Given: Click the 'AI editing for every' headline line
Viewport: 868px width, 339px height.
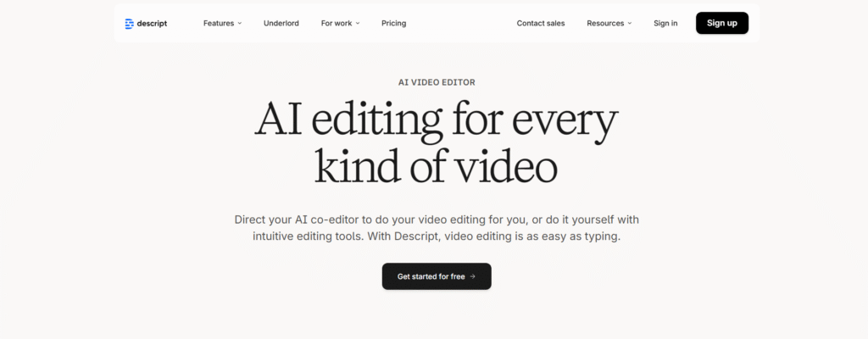Looking at the screenshot, I should pos(436,123).
